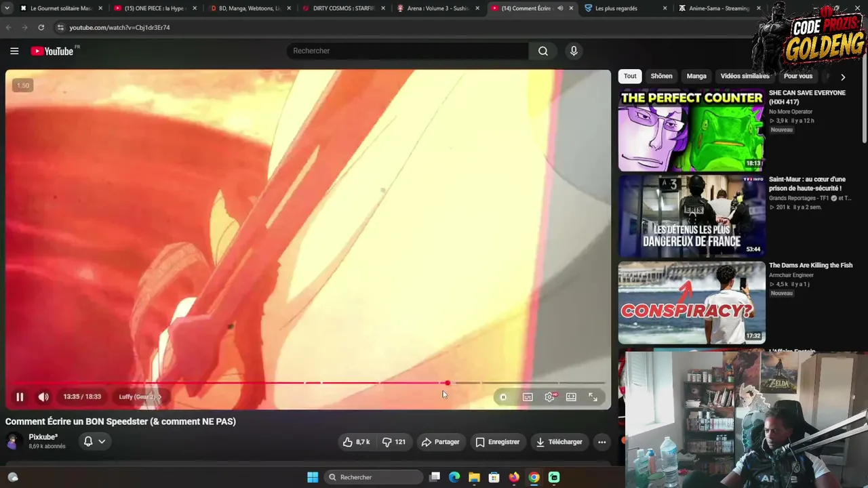The image size is (868, 488).
Task: Open Microsoft Store from taskbar
Action: pos(494,477)
